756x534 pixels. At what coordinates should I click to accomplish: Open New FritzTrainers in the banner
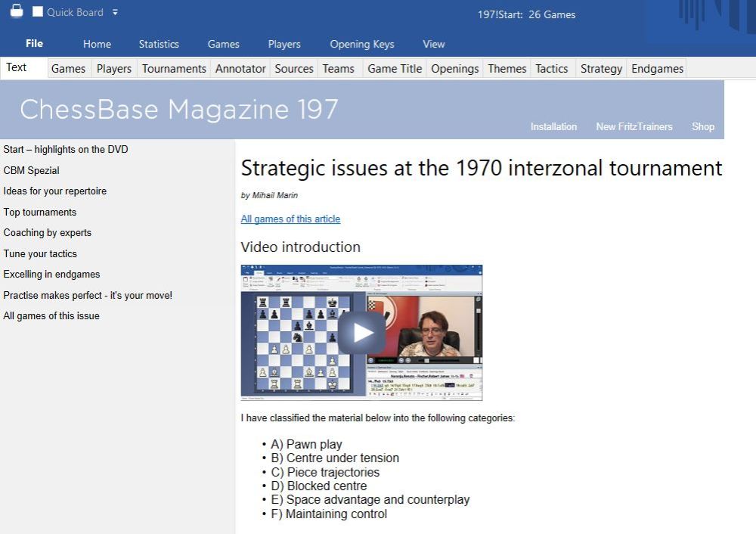click(634, 127)
